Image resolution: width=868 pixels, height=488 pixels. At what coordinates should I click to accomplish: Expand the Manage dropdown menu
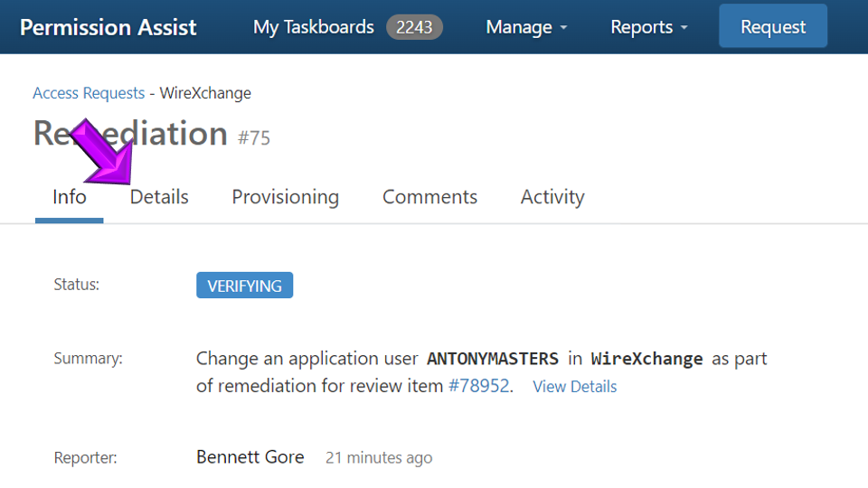click(526, 27)
